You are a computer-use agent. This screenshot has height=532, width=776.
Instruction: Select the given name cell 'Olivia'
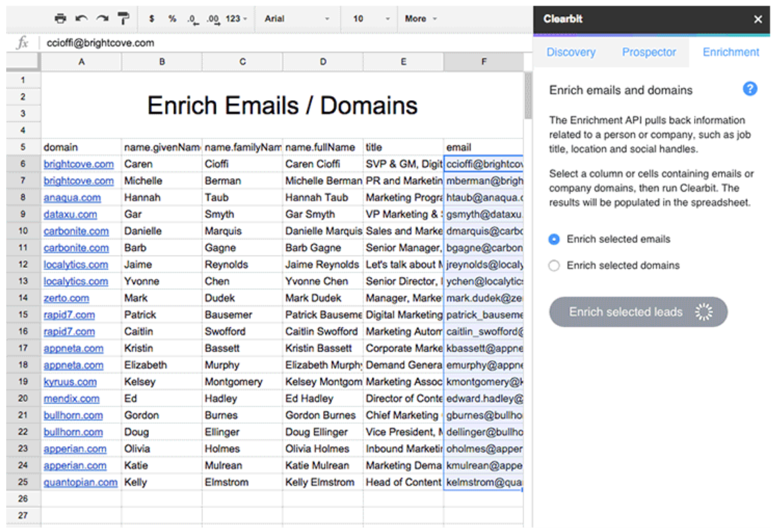162,448
